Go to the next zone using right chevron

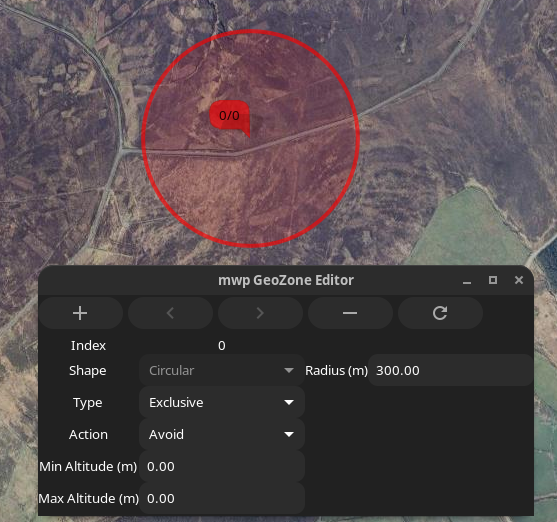260,313
